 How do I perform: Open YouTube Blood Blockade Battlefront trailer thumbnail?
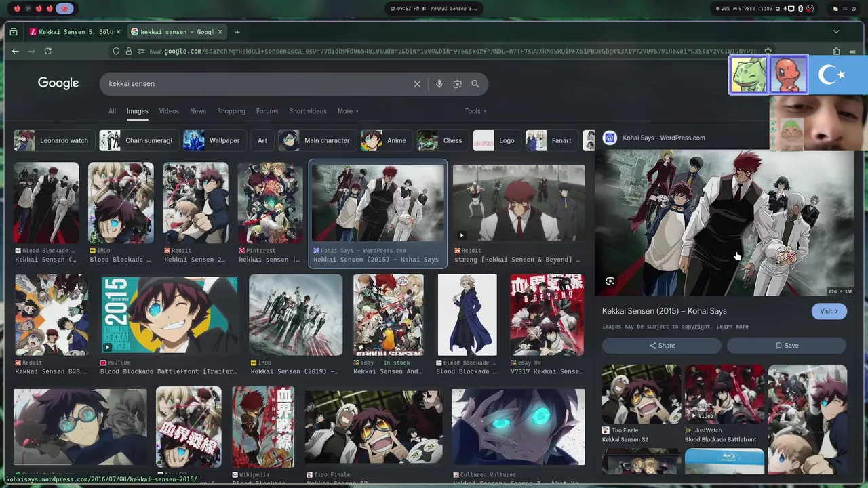coord(170,315)
